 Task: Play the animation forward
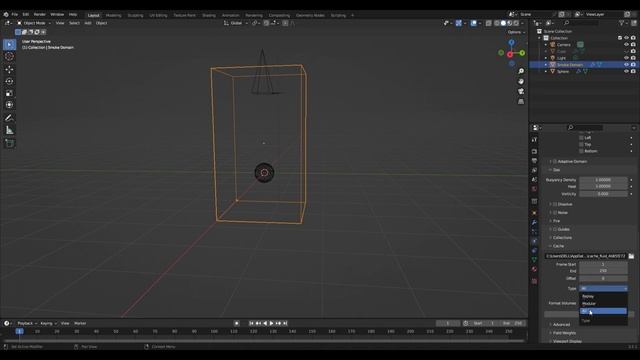(x=271, y=323)
